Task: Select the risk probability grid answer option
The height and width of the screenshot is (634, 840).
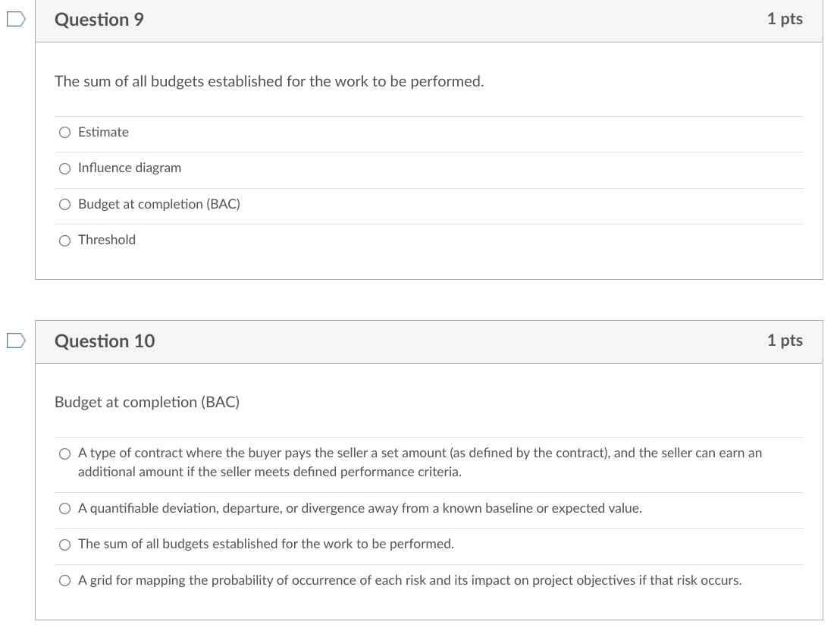Action: [x=65, y=580]
